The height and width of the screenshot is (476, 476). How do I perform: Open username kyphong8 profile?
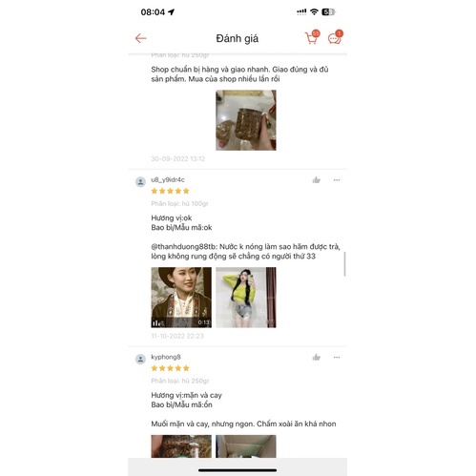tap(166, 357)
